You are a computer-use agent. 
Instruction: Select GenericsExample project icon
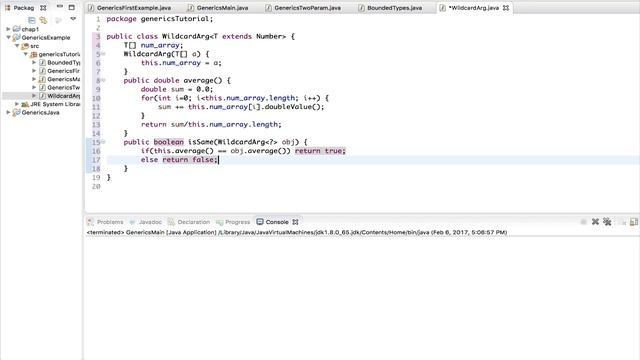[16, 38]
